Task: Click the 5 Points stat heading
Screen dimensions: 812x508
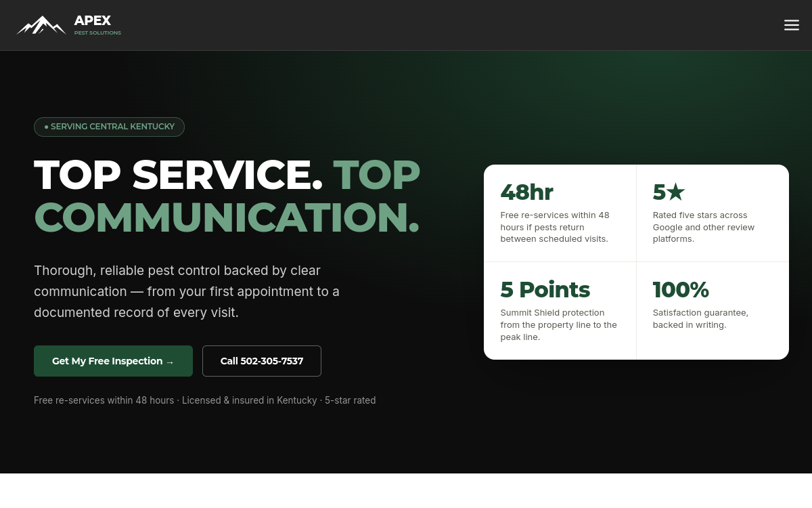Action: pyautogui.click(x=545, y=290)
